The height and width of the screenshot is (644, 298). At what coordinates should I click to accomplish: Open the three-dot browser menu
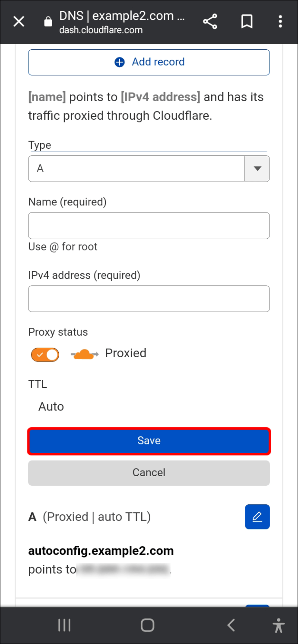click(281, 21)
